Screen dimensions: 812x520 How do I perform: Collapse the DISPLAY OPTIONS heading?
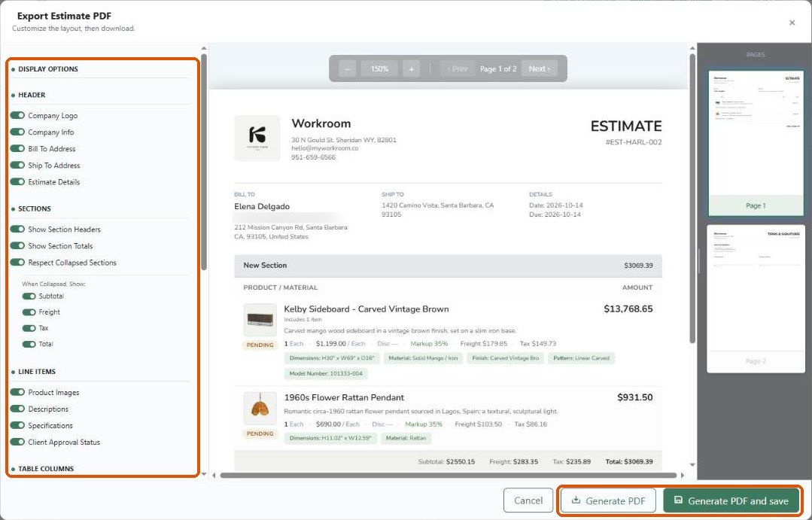tap(47, 69)
